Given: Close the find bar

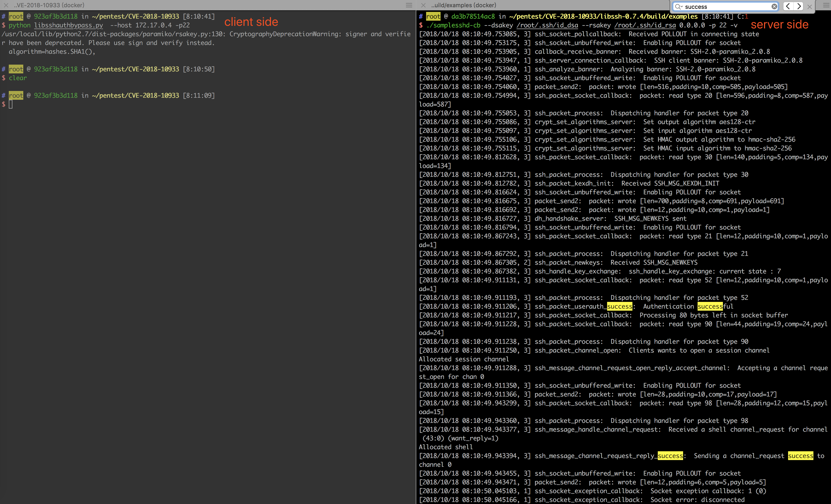Looking at the screenshot, I should tap(810, 6).
